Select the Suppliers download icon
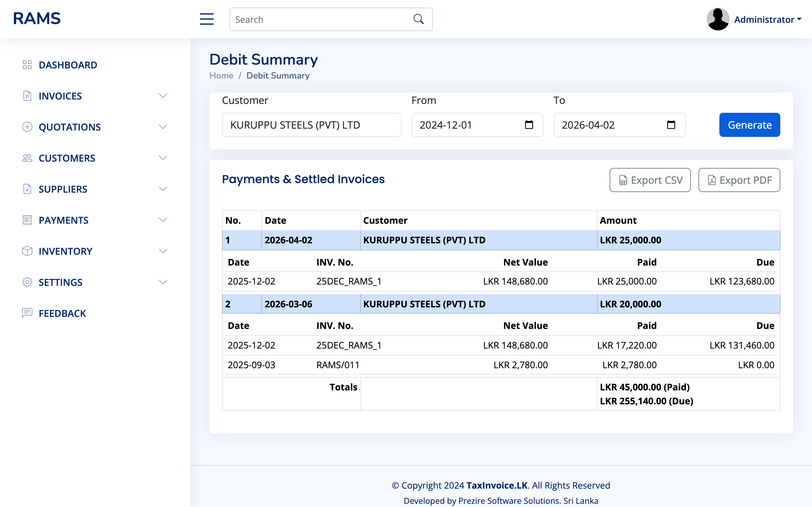The height and width of the screenshot is (507, 812). pos(27,189)
